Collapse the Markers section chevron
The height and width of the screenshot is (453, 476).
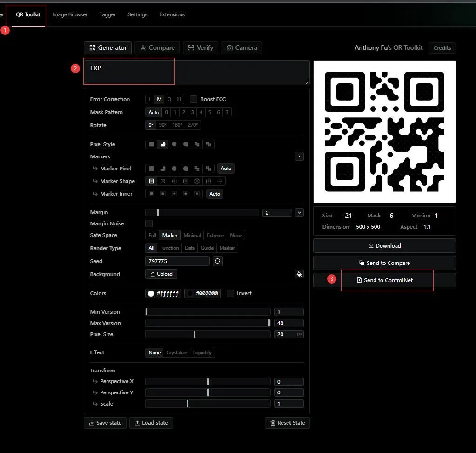pyautogui.click(x=299, y=156)
